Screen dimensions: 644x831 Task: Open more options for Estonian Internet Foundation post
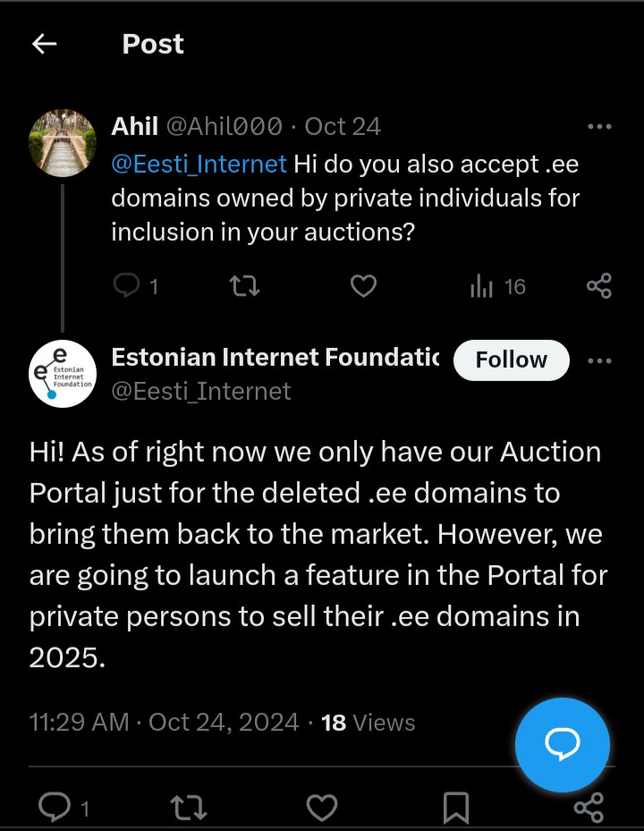pos(599,360)
